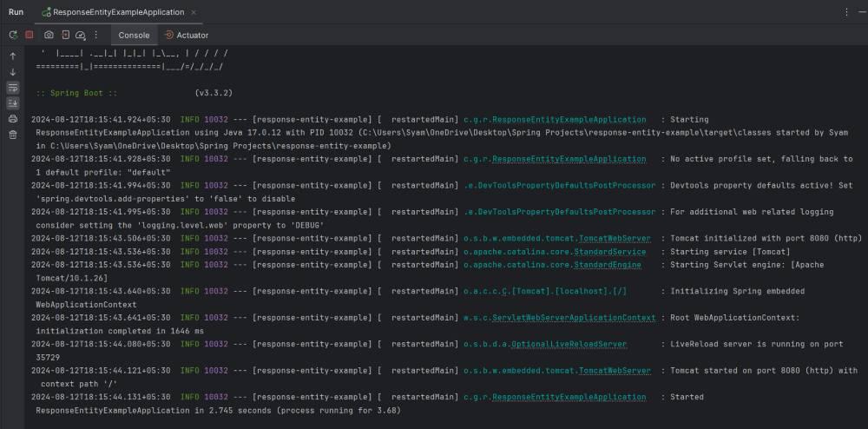Jump up the stack trace with the up arrow
This screenshot has height=429, width=868.
pos(13,56)
